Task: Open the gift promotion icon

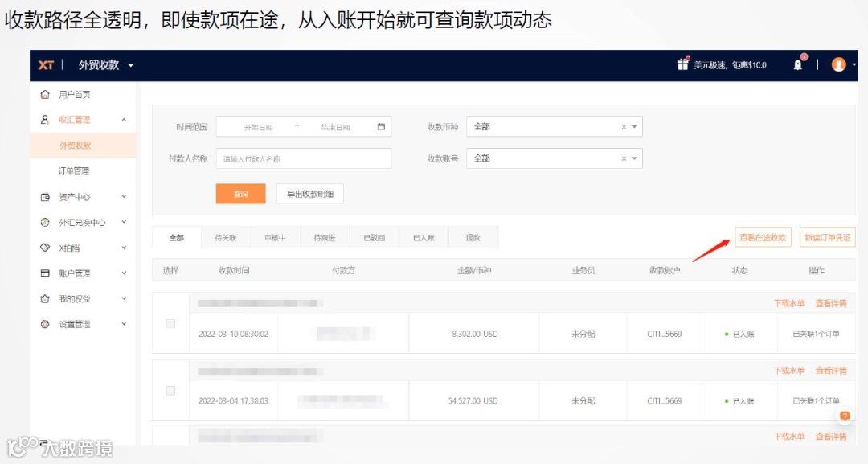Action: pyautogui.click(x=682, y=64)
